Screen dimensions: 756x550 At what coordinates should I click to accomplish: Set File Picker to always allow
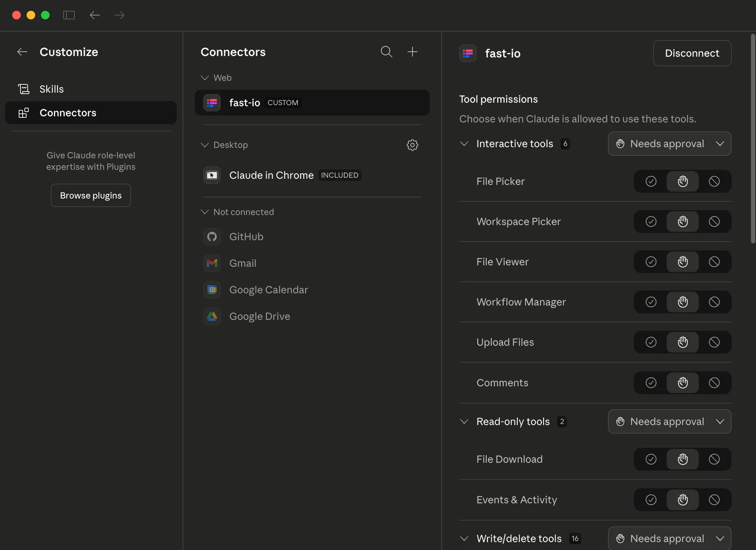tap(651, 181)
